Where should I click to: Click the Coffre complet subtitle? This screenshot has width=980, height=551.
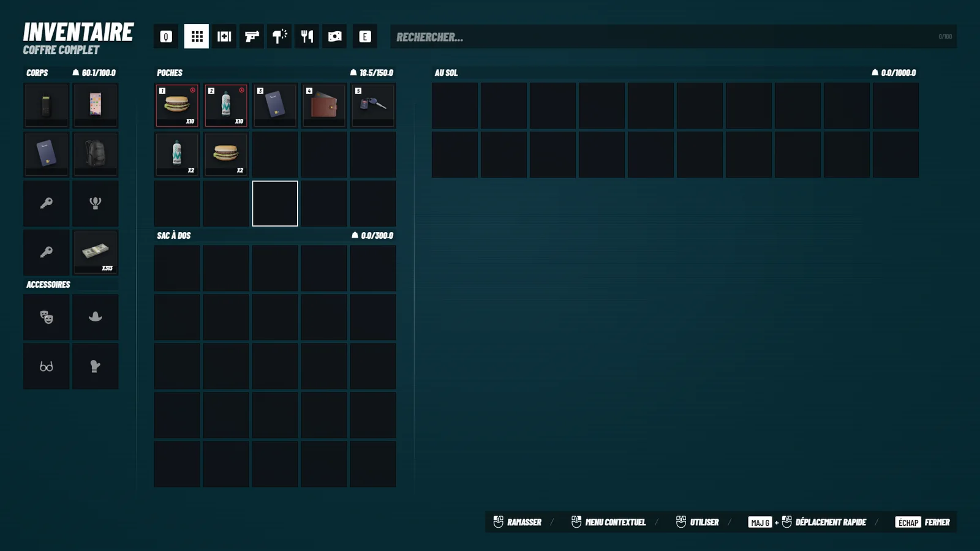click(x=61, y=50)
